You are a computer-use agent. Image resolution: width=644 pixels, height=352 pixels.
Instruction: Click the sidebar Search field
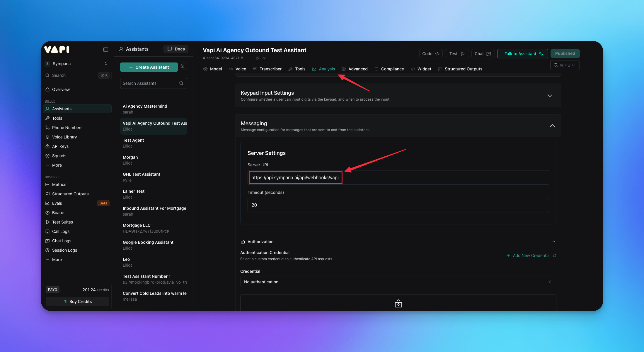click(x=77, y=75)
